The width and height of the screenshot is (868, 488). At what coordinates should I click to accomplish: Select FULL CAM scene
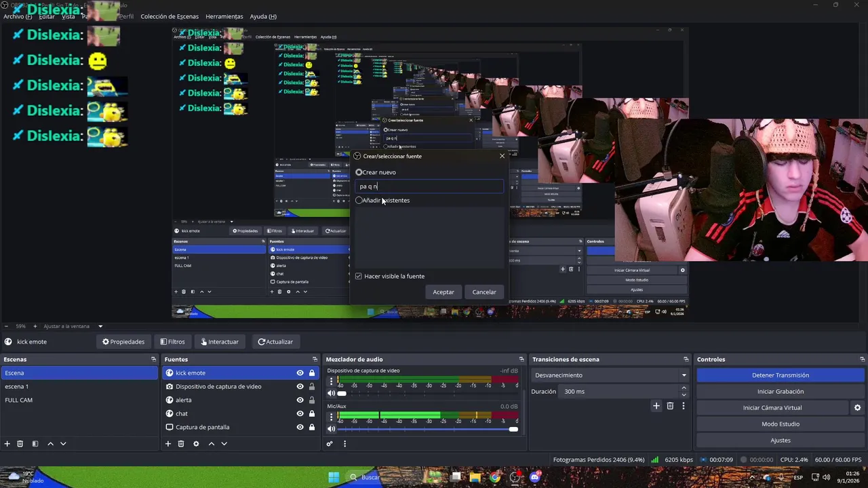pos(79,400)
